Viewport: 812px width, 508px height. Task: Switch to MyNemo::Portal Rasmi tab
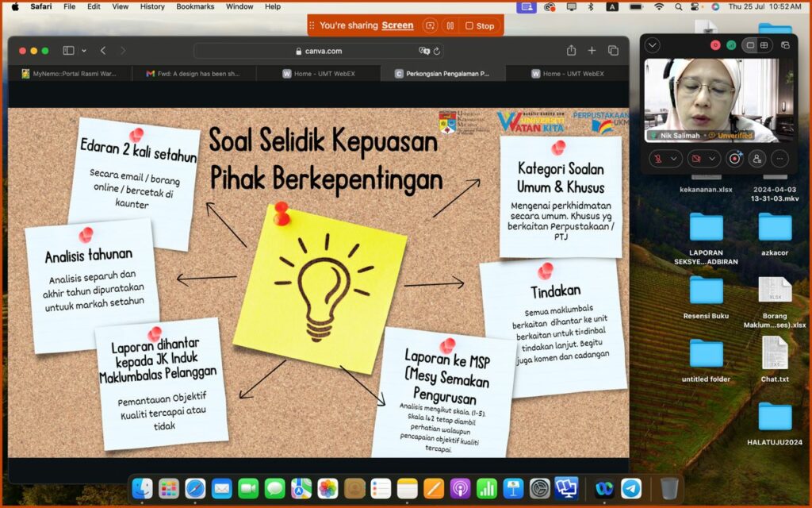pos(70,74)
